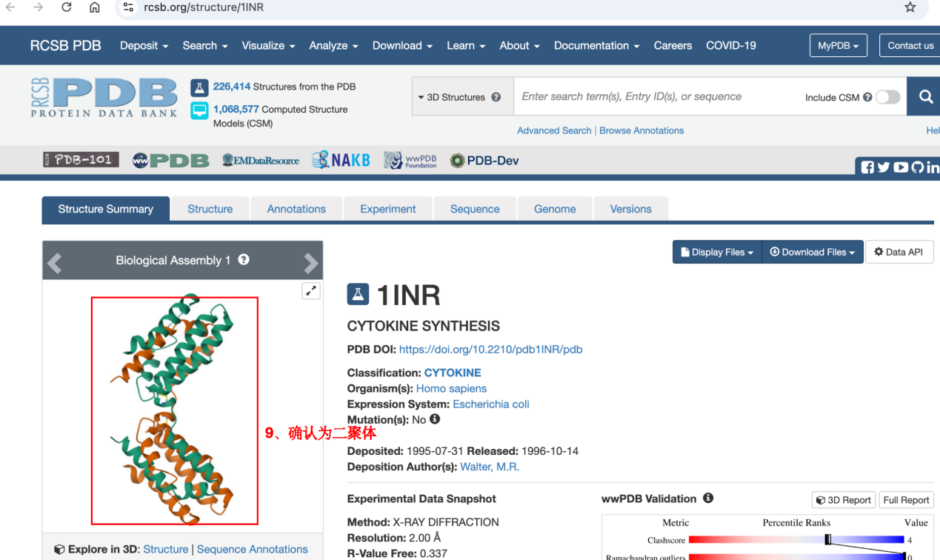Go to previous assembly arrow
The height and width of the screenshot is (560, 940).
pyautogui.click(x=55, y=262)
